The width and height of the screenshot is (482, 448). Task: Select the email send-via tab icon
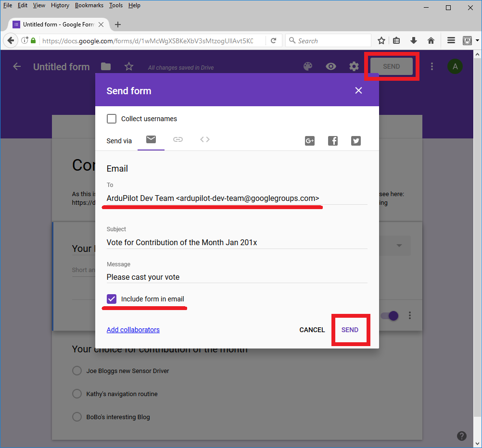point(151,139)
